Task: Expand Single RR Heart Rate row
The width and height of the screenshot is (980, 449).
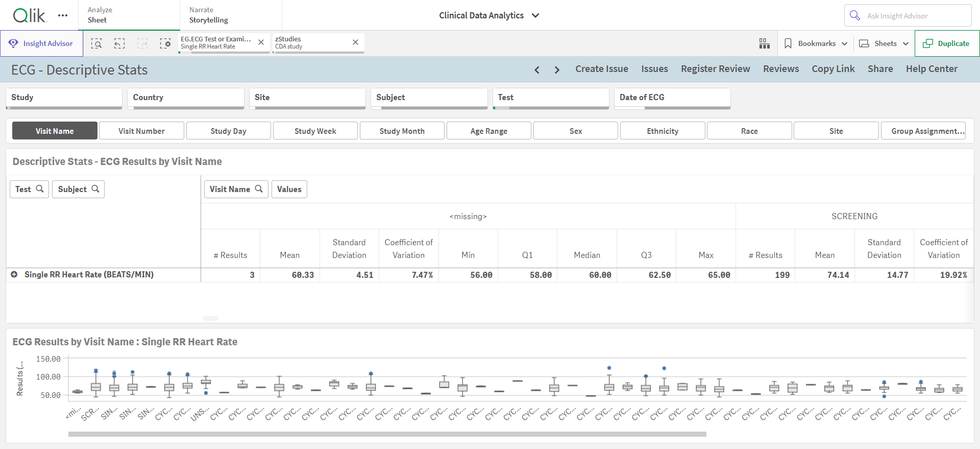Action: pos(14,274)
